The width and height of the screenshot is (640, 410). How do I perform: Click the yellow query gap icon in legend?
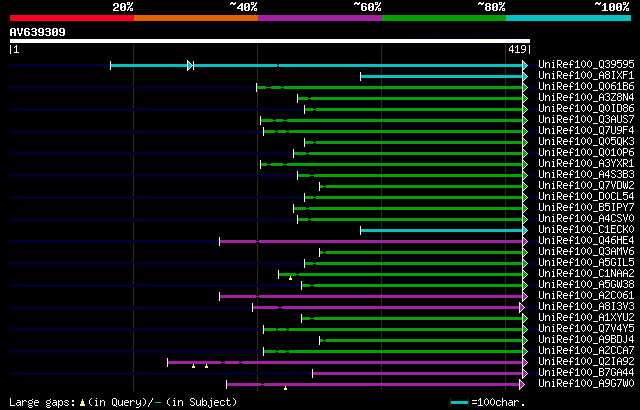pyautogui.click(x=82, y=403)
